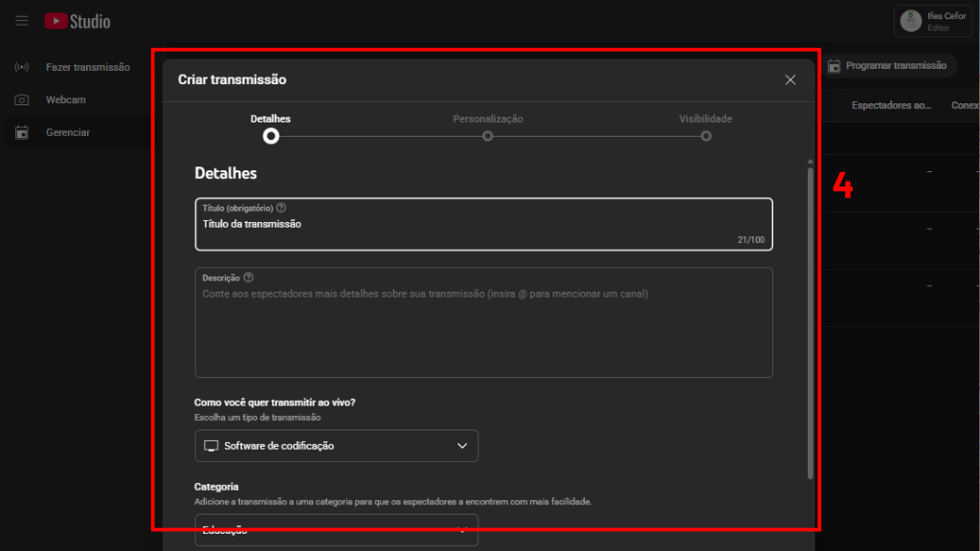
Task: Click the Programar transmissão button
Action: point(888,66)
